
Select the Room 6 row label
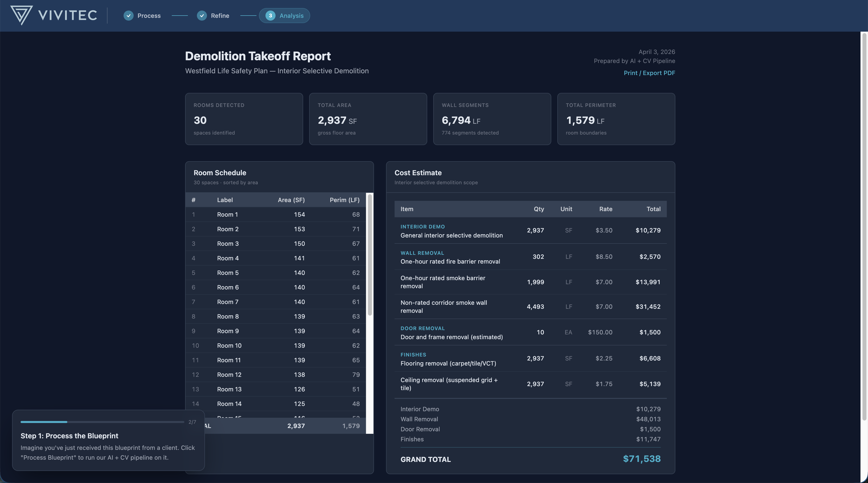(x=228, y=287)
